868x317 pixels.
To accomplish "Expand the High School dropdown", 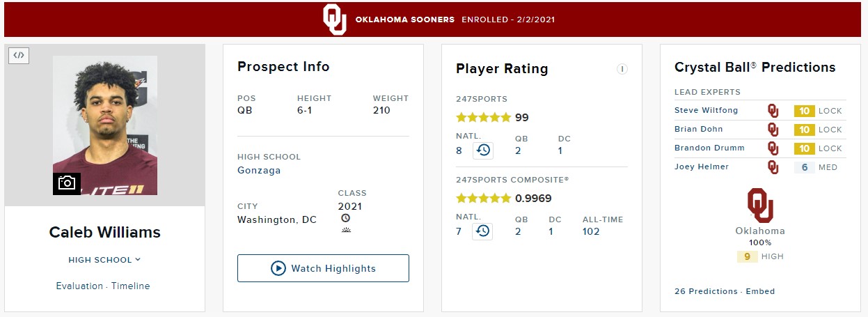I will coord(104,260).
